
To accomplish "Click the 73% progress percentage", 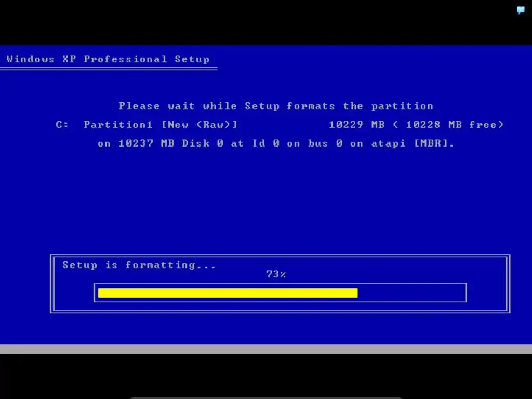I will click(x=276, y=274).
